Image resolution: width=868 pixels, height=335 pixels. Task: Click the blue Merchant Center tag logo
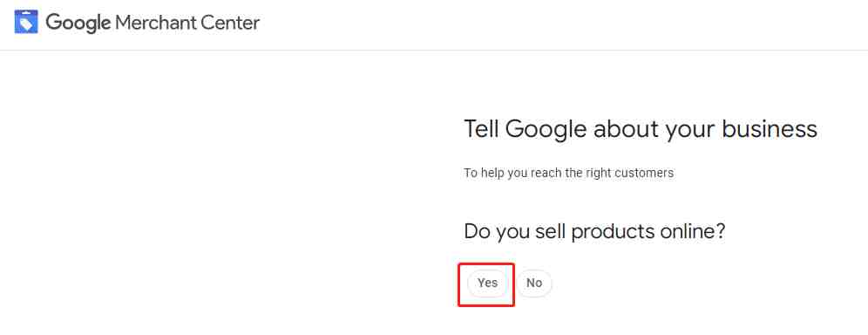[x=26, y=22]
